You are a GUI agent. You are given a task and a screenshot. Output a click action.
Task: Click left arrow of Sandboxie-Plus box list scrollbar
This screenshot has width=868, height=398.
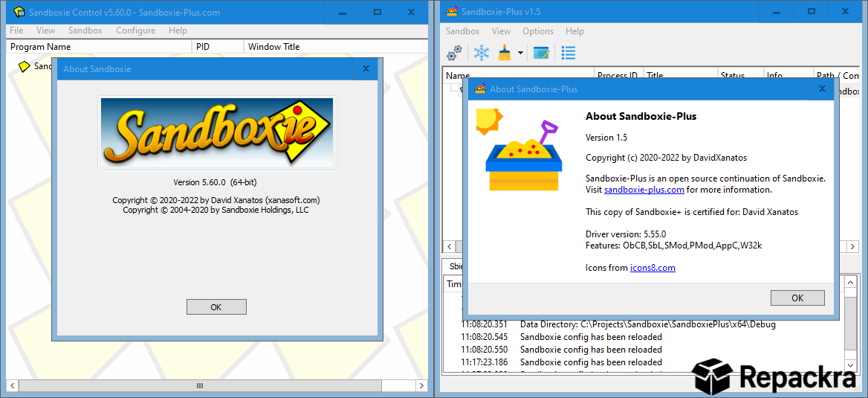pyautogui.click(x=449, y=246)
